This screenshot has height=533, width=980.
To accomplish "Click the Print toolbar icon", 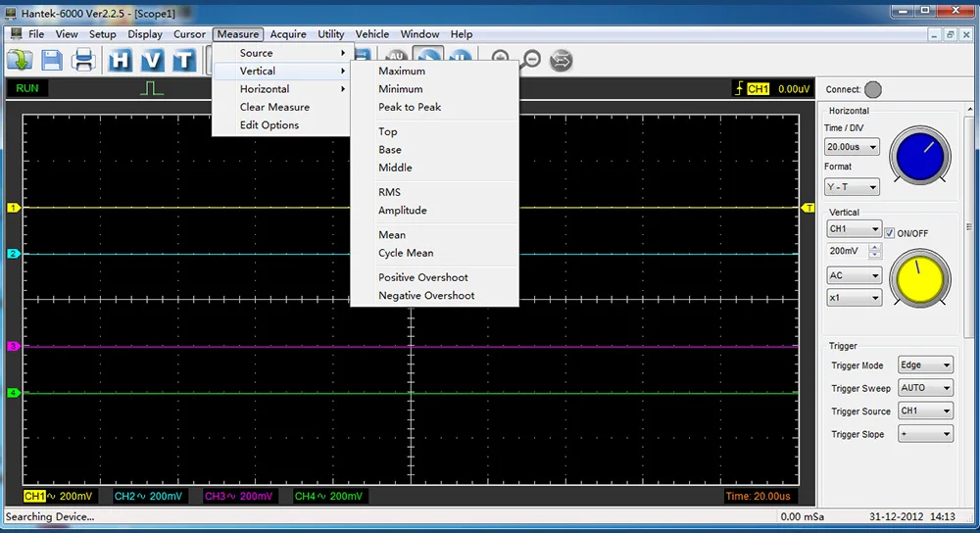I will point(83,60).
